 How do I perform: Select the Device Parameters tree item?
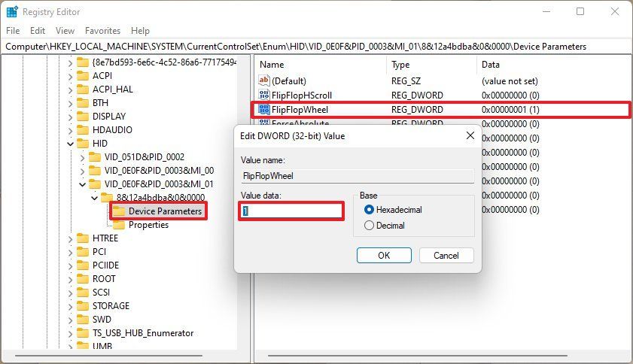pos(165,211)
